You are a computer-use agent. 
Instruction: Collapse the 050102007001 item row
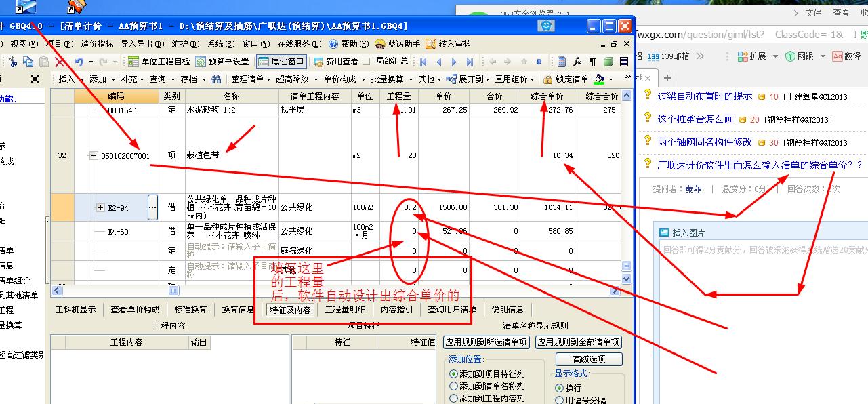point(94,155)
